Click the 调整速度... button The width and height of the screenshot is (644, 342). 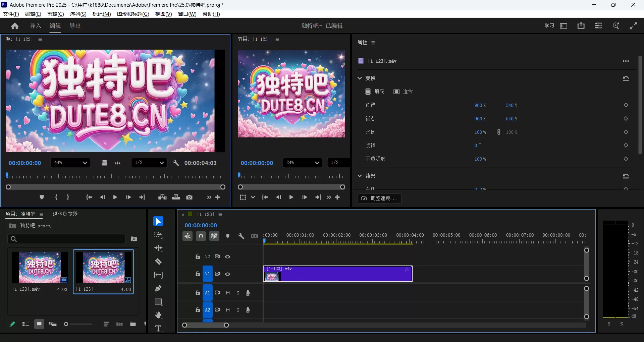(x=379, y=198)
